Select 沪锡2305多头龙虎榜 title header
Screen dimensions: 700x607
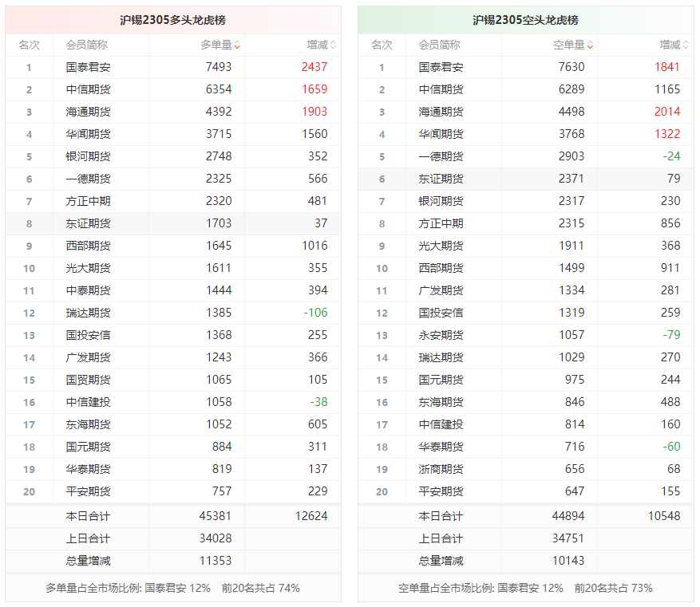point(173,20)
